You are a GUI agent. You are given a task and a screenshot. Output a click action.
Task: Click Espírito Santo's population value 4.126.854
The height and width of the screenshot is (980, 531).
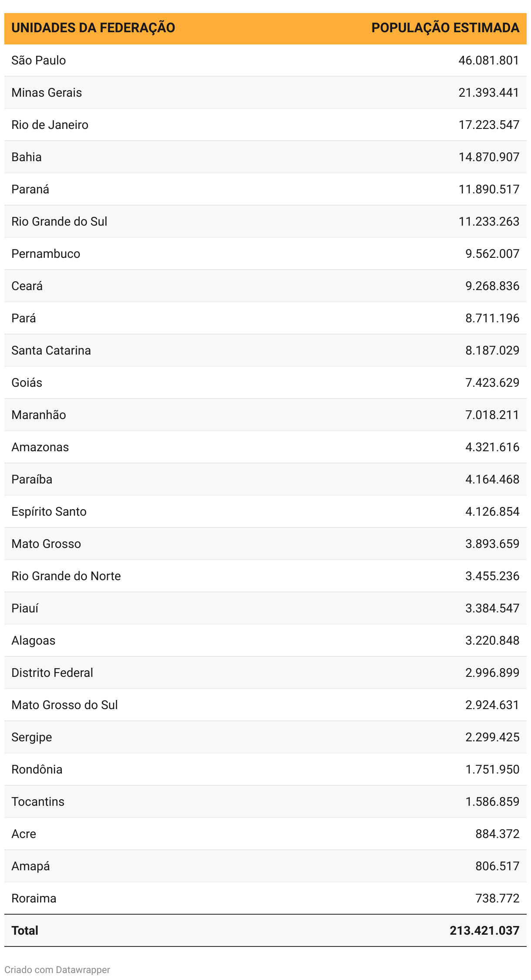[x=492, y=512]
